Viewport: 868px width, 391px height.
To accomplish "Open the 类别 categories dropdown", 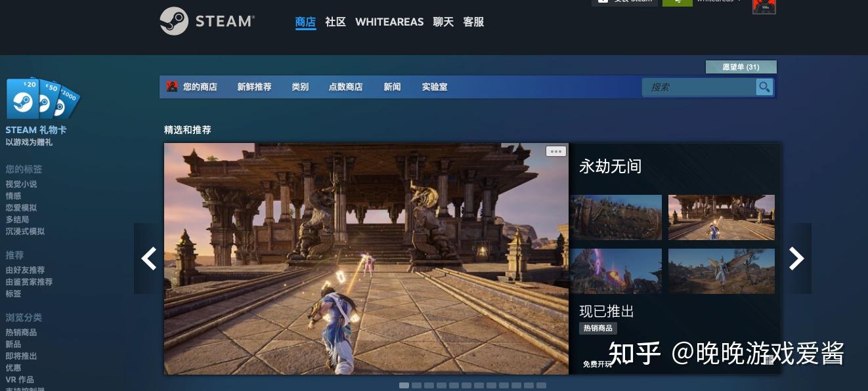I will [300, 87].
